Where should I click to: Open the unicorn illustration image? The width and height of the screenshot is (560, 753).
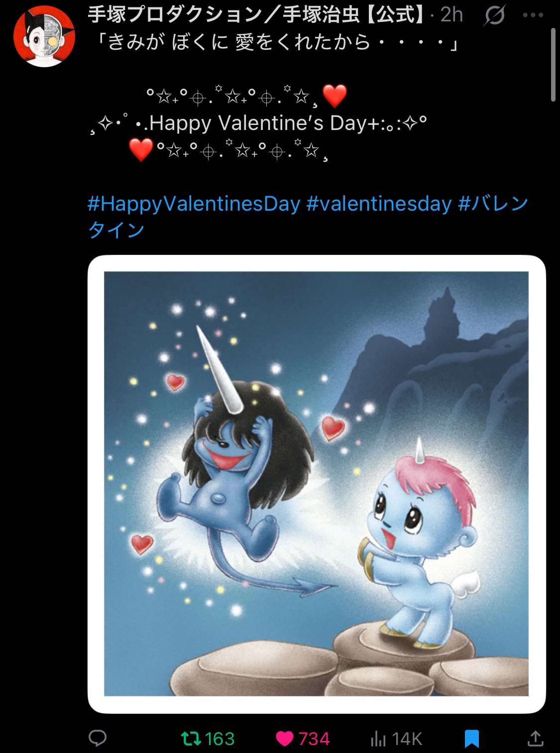pos(317,484)
